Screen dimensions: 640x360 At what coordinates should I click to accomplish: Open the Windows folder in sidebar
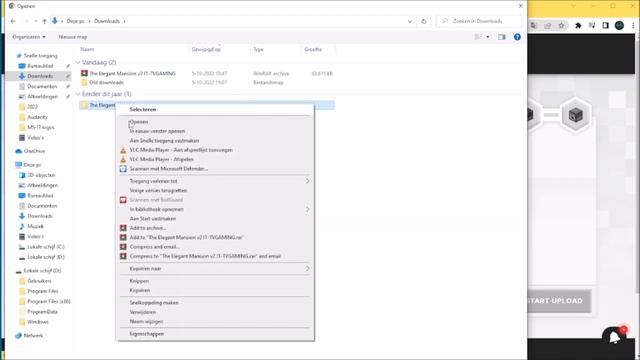click(x=38, y=322)
